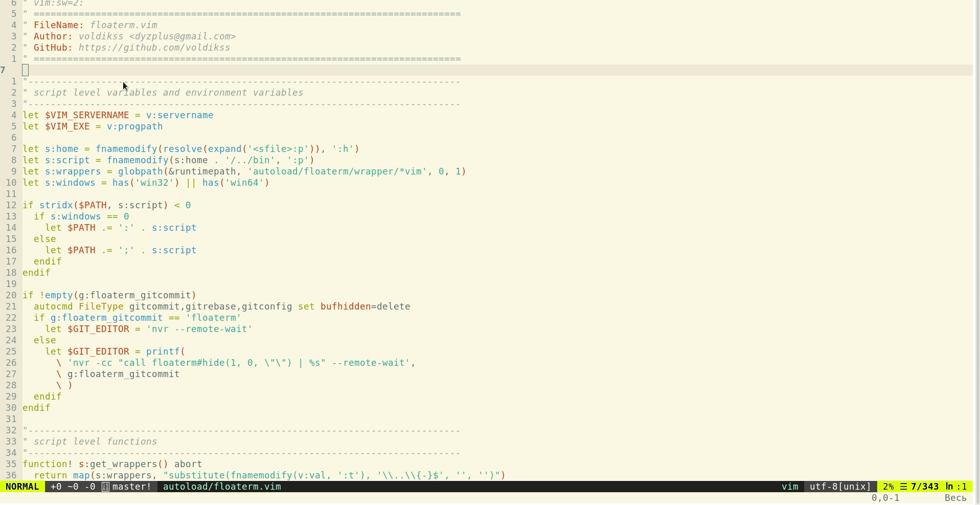Click the autoload/floaterm.vim filename segment

point(221,487)
